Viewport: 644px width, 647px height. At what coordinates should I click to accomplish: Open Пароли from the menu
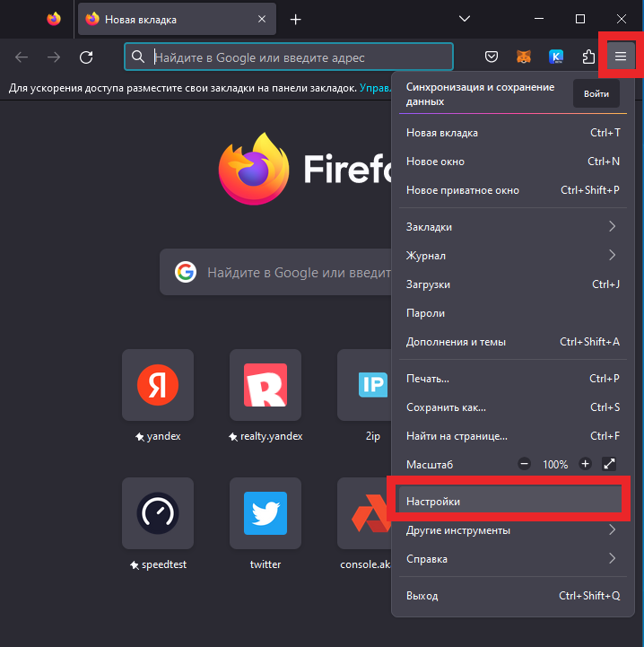(x=513, y=313)
